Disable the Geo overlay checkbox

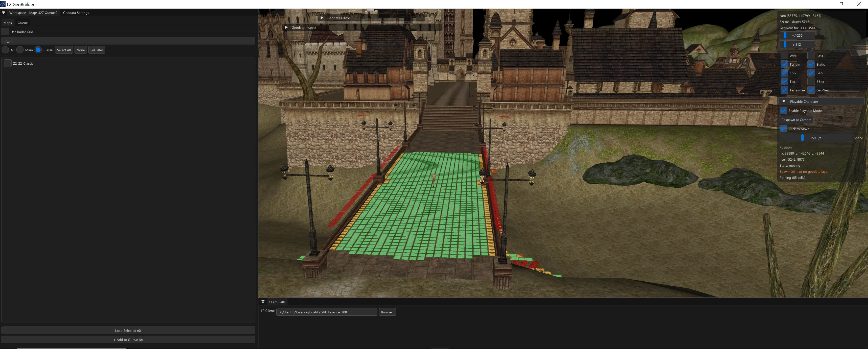point(811,73)
